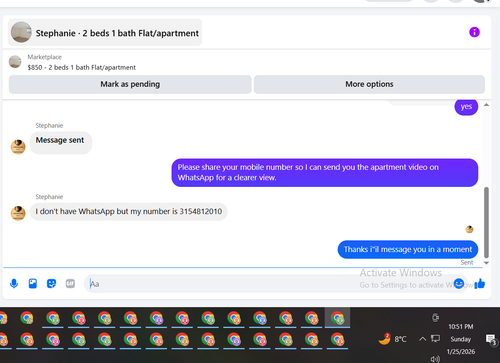Open More options for the listing
This screenshot has width=500, height=363.
(x=369, y=84)
